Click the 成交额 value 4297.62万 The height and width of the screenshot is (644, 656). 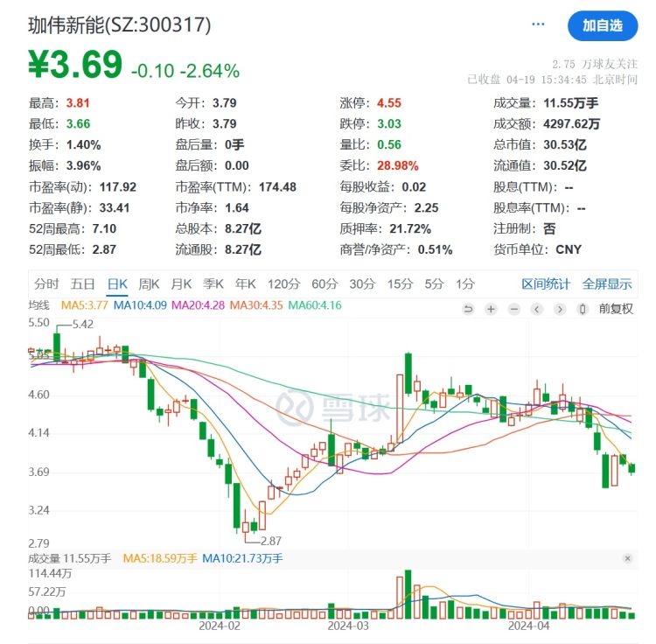coord(571,124)
